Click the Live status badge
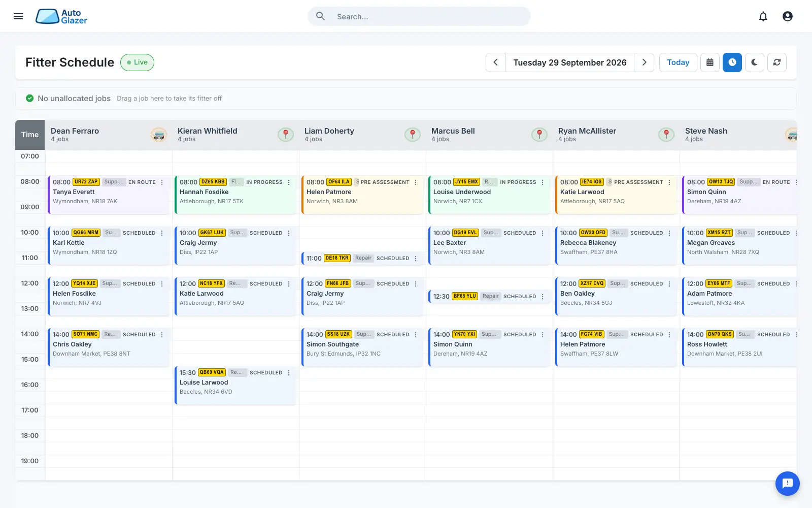Image resolution: width=812 pixels, height=508 pixels. click(x=137, y=62)
